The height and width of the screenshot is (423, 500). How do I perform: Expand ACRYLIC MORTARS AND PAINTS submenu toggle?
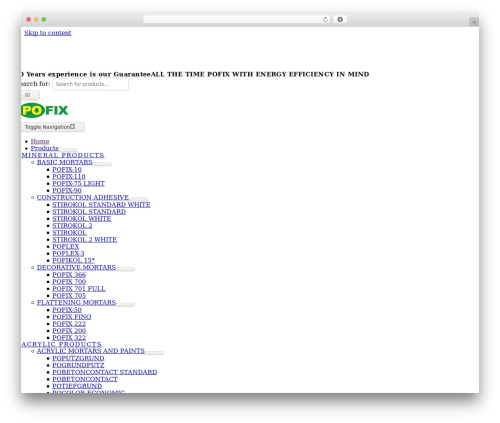click(x=154, y=353)
